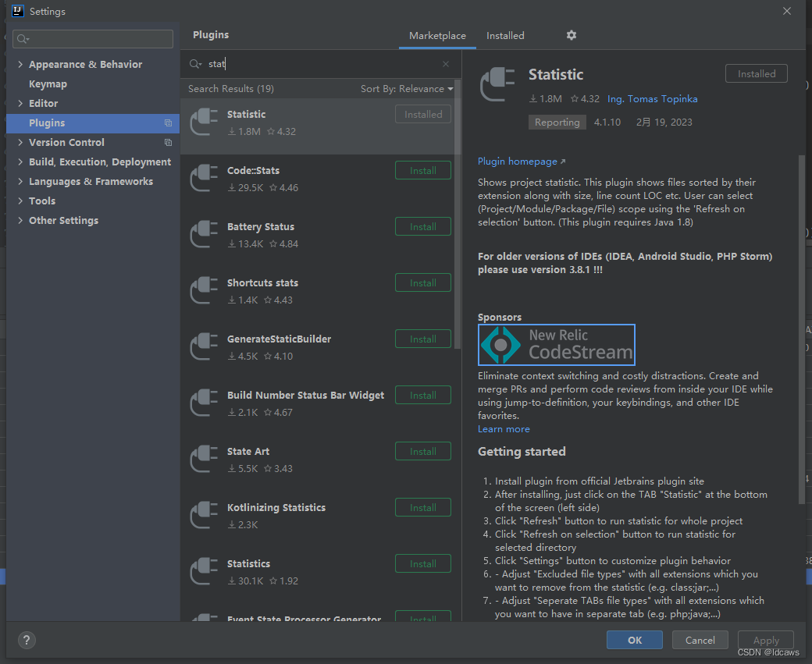Click the Statistics plugin icon

click(x=204, y=571)
